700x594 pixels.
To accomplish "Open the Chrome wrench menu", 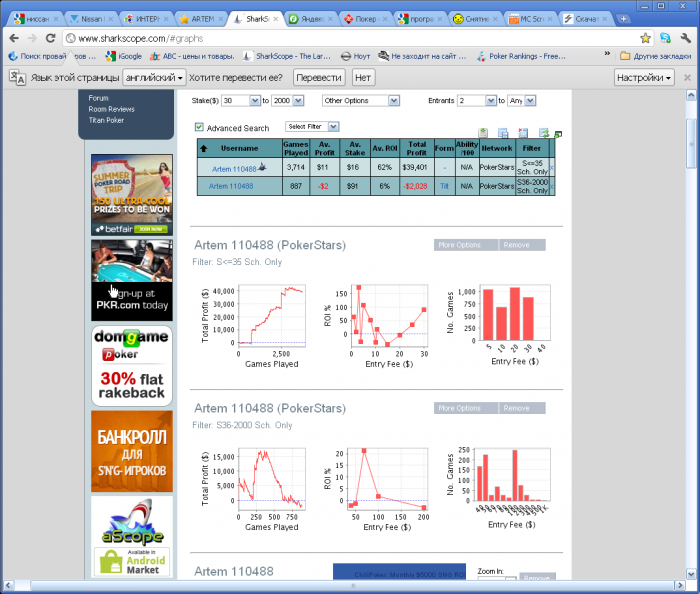I will coord(686,38).
